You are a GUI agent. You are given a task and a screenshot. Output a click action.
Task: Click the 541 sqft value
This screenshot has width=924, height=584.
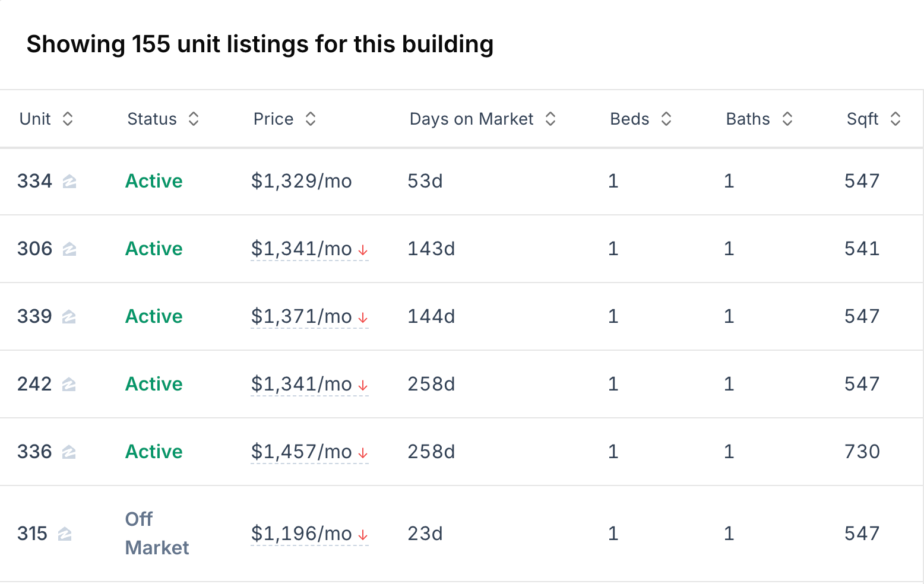(x=862, y=249)
